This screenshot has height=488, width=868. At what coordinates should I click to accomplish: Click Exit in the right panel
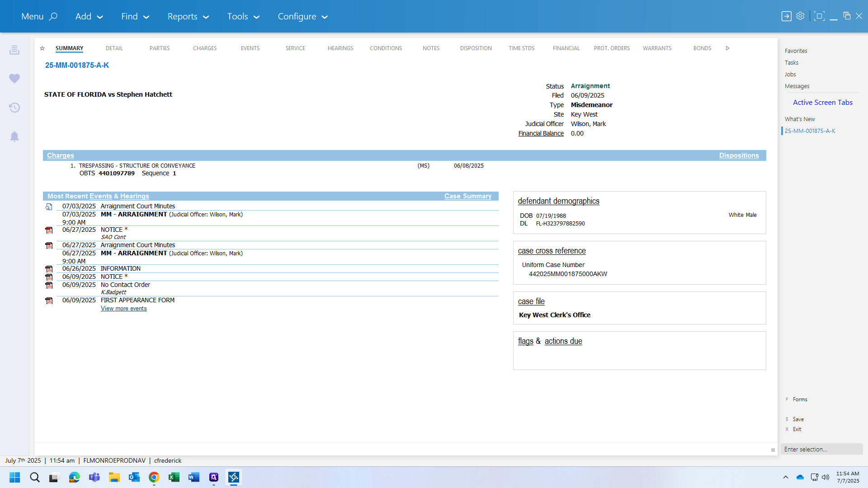tap(797, 429)
